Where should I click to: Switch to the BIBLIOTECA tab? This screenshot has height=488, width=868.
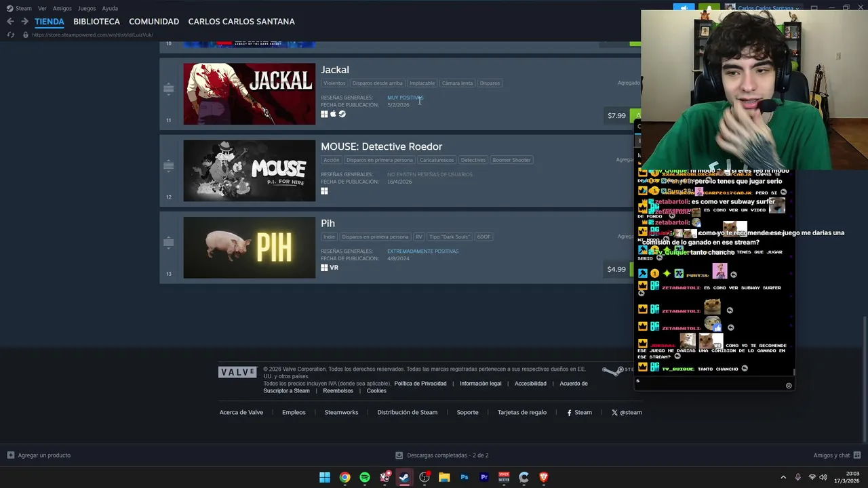click(x=96, y=22)
